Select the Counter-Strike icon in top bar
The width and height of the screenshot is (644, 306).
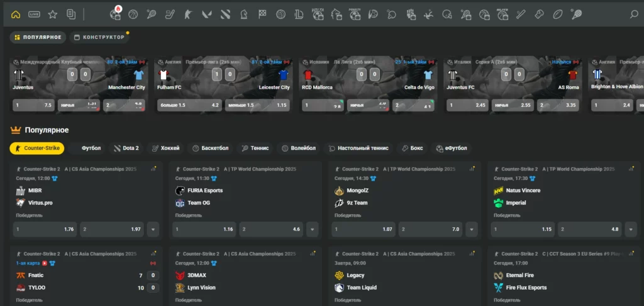[187, 14]
